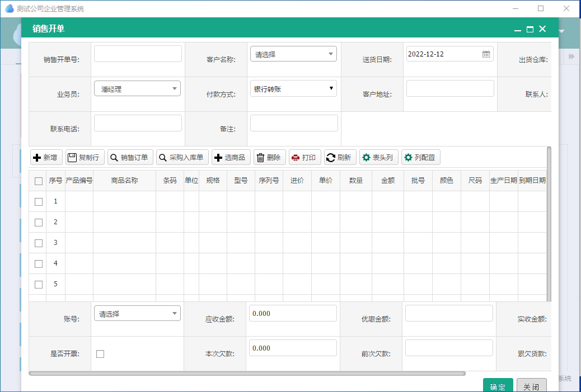
Task: Click the 数量 column header
Action: pos(356,181)
